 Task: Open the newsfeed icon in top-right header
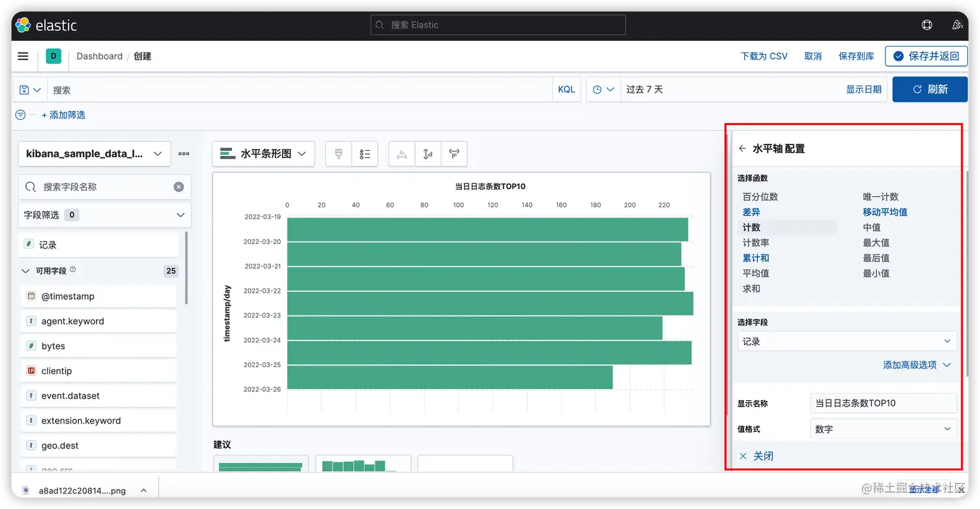point(957,25)
